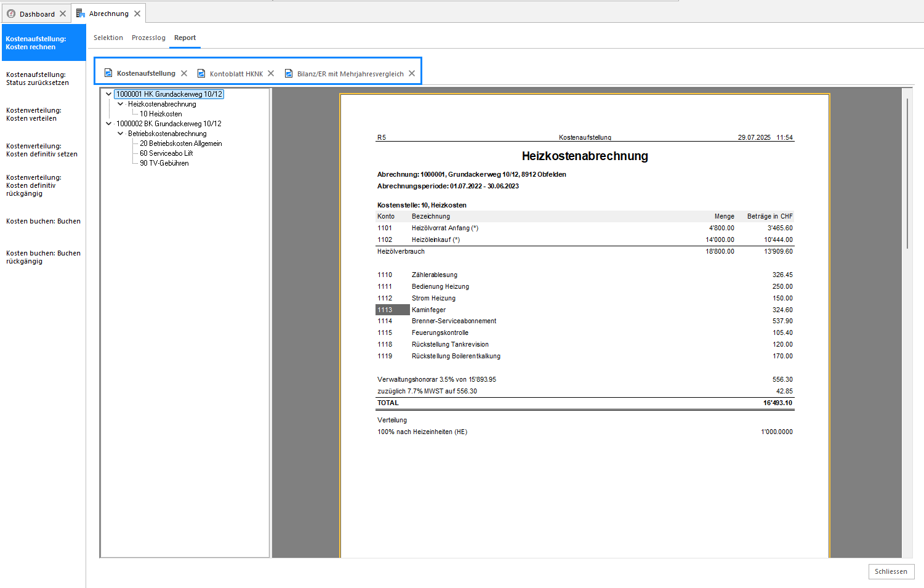Image resolution: width=924 pixels, height=588 pixels.
Task: Click the Bilanz/ER mit Mehrjahresvergleich document icon
Action: (x=289, y=73)
